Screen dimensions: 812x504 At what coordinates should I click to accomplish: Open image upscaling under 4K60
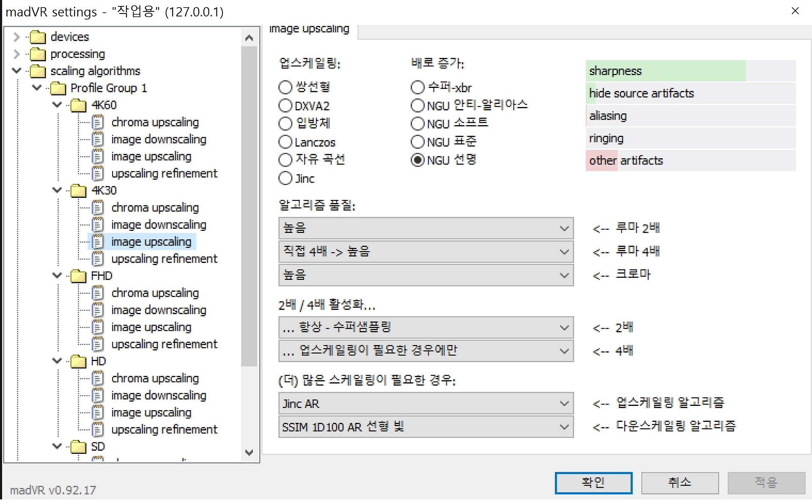pyautogui.click(x=151, y=156)
